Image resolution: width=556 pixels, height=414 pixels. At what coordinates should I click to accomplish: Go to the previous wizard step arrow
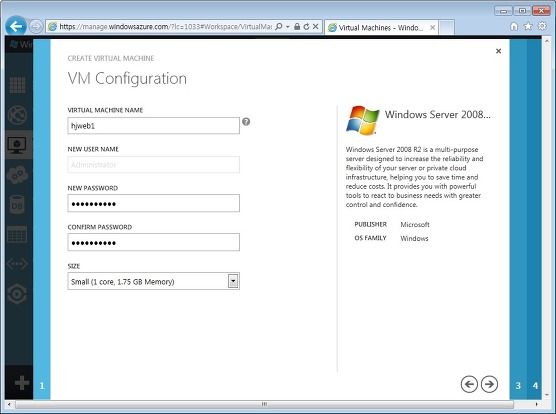469,384
